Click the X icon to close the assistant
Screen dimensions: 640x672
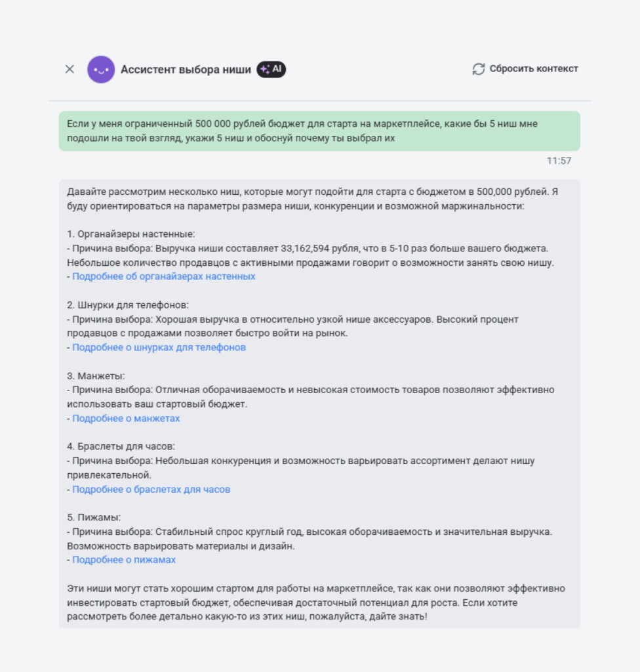pos(69,68)
